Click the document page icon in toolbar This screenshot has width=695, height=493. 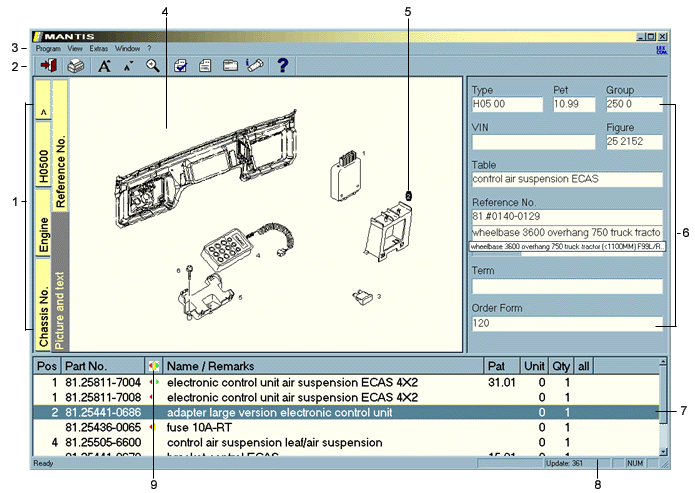[205, 66]
